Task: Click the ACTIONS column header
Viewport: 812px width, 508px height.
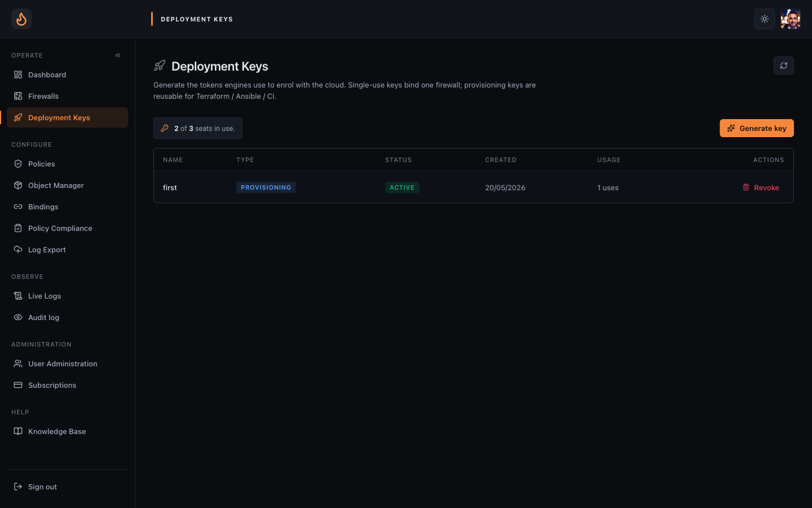Action: click(769, 160)
